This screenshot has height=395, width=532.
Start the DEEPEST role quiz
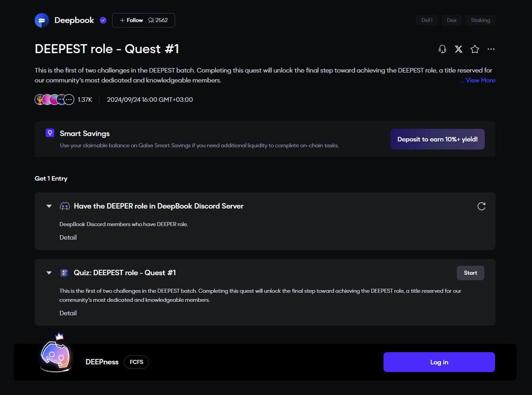(470, 273)
